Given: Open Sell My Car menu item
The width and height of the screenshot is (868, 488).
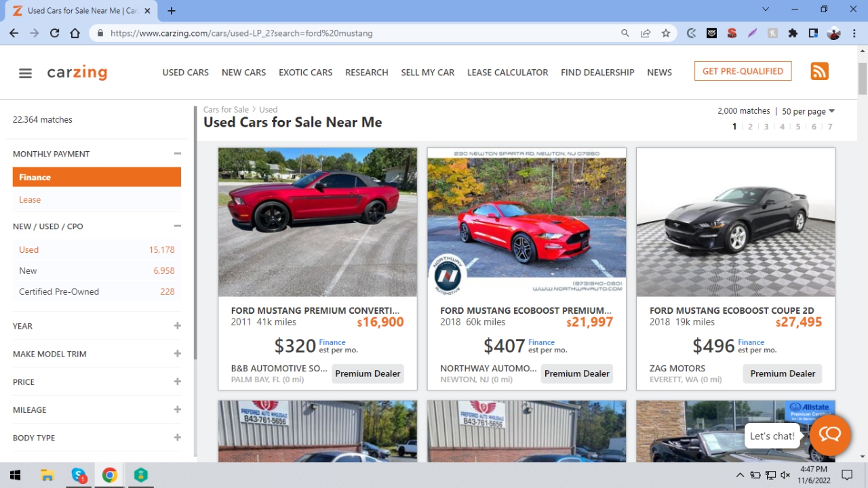Looking at the screenshot, I should [427, 72].
